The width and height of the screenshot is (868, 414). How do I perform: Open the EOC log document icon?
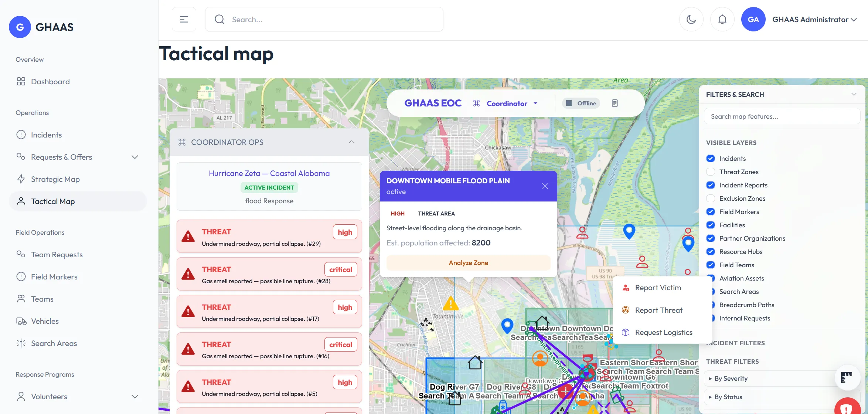(615, 103)
